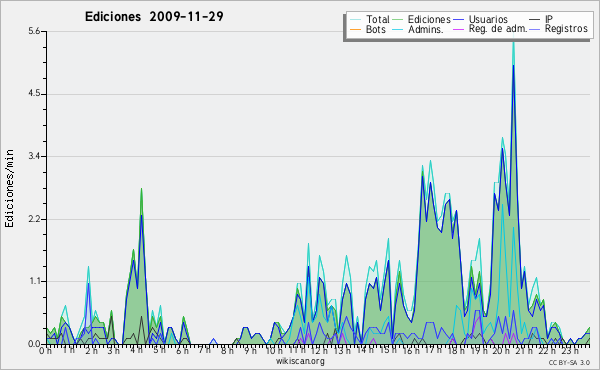Click the black IP legend line swatch
This screenshot has height=370, width=600.
click(535, 20)
